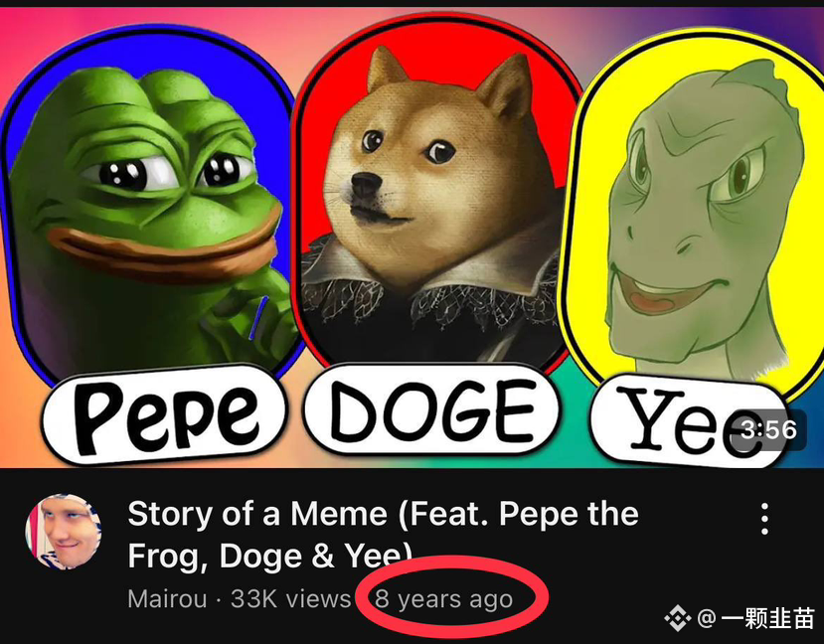Tap the Mairou channel avatar

pyautogui.click(x=64, y=531)
